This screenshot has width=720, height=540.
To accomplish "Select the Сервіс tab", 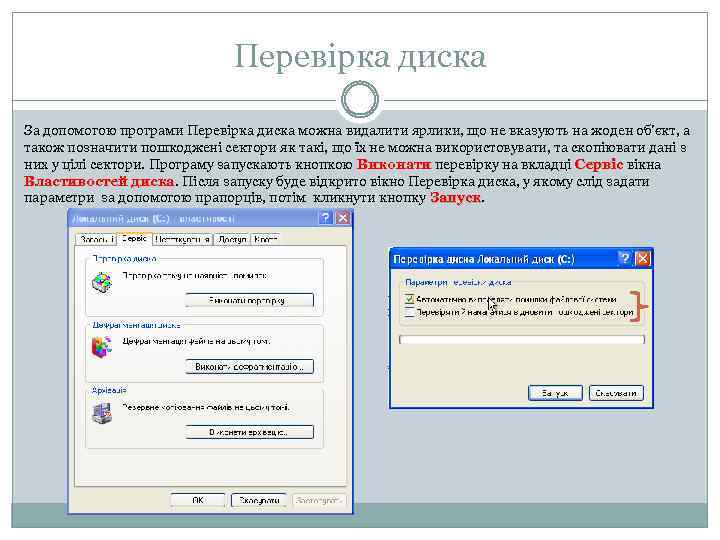I will 134,238.
